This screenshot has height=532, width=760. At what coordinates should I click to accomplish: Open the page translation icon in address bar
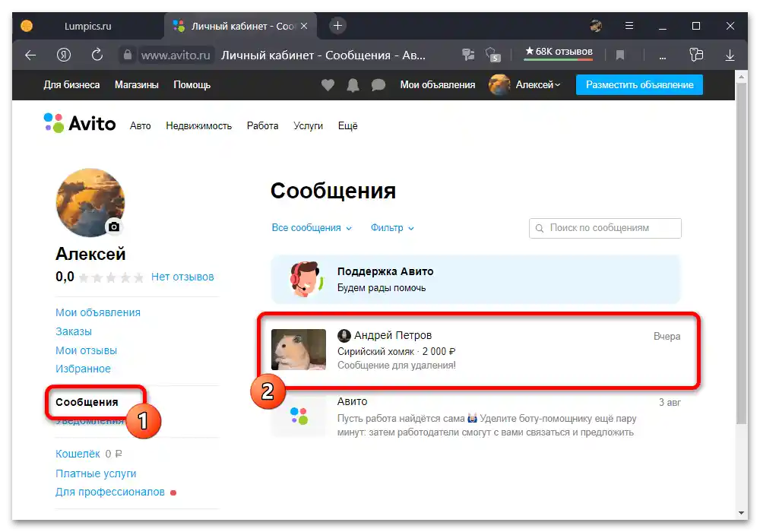point(468,55)
